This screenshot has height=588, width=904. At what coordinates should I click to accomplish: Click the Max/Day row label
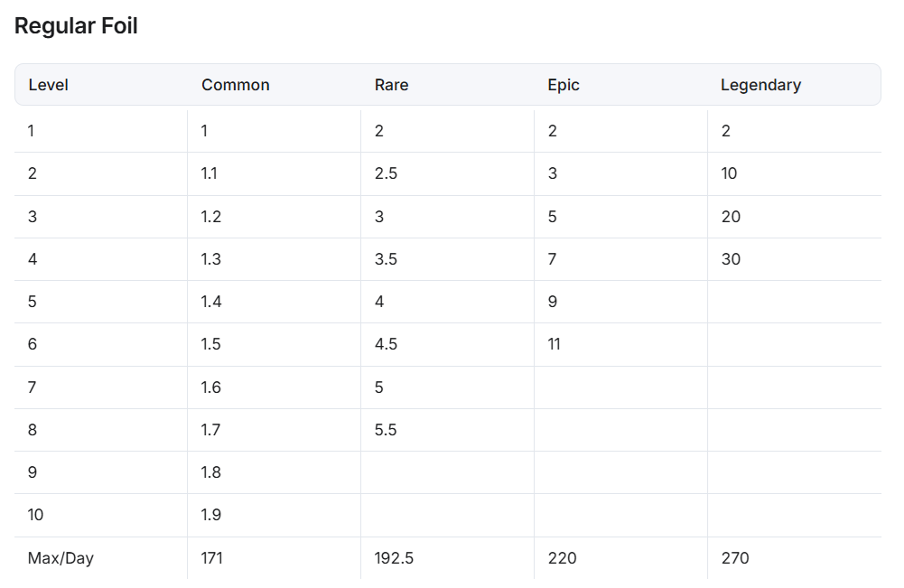(61, 558)
